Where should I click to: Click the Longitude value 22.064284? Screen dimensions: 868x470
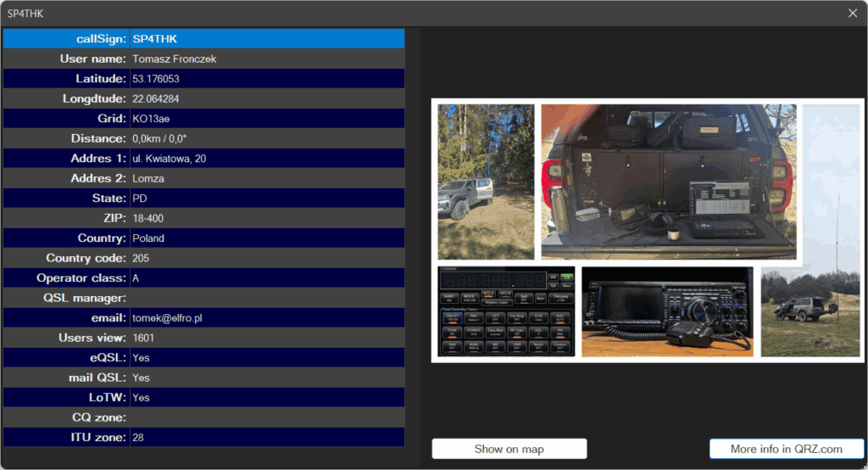156,98
